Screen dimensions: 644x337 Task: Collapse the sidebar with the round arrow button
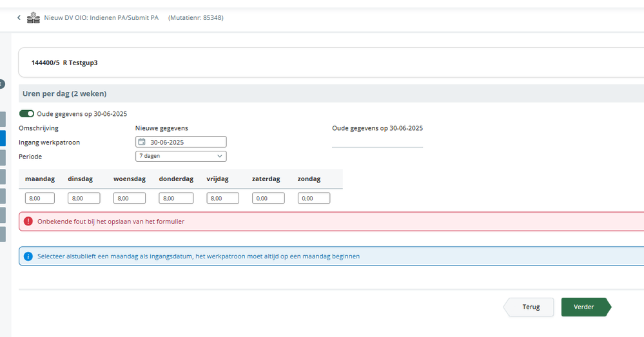(x=2, y=84)
